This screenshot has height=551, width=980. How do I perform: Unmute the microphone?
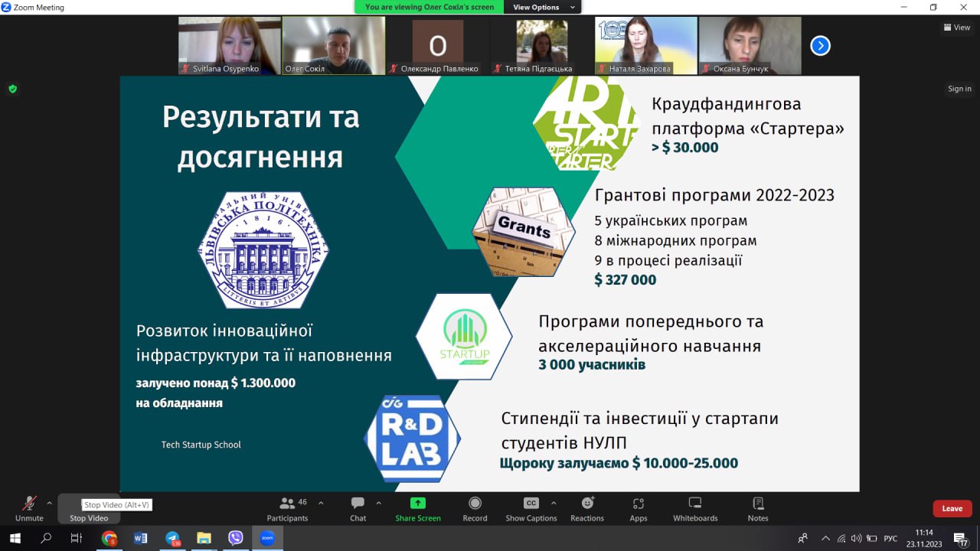[x=29, y=508]
